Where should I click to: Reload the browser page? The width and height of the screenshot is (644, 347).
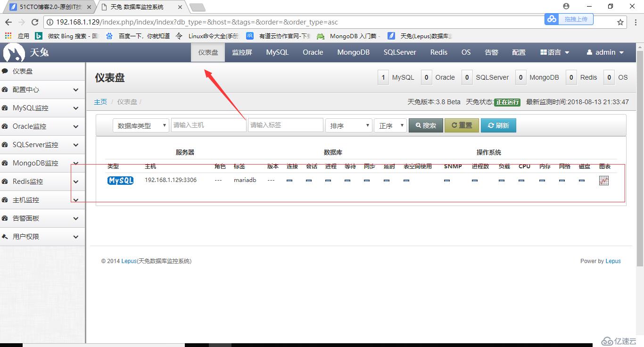pos(35,22)
